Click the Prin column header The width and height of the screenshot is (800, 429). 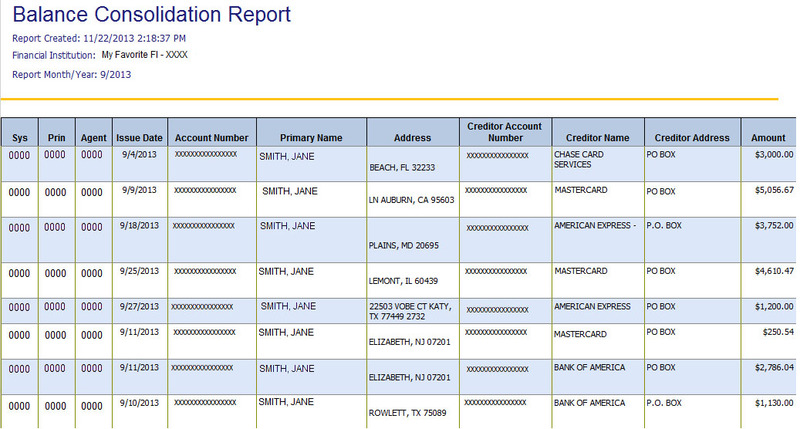(56, 138)
